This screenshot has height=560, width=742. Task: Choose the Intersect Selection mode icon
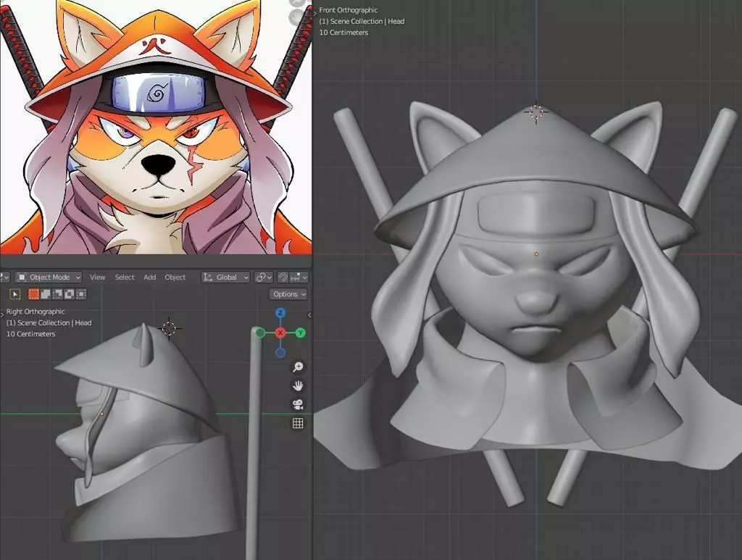click(x=81, y=294)
